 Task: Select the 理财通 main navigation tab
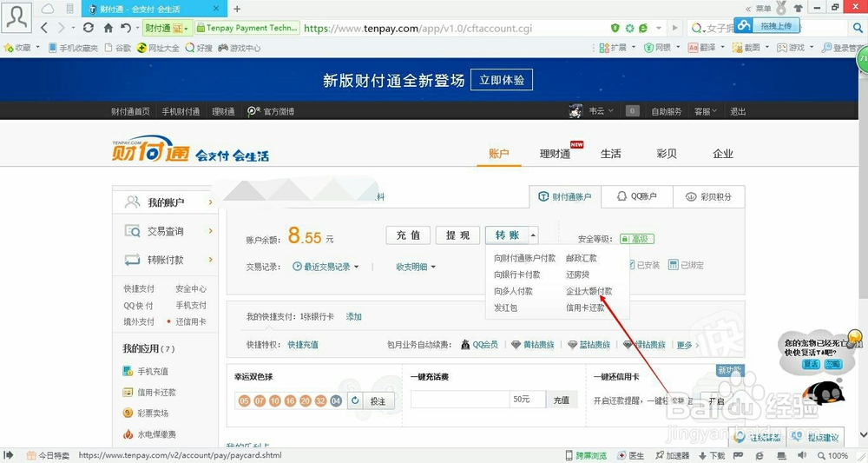tap(556, 154)
